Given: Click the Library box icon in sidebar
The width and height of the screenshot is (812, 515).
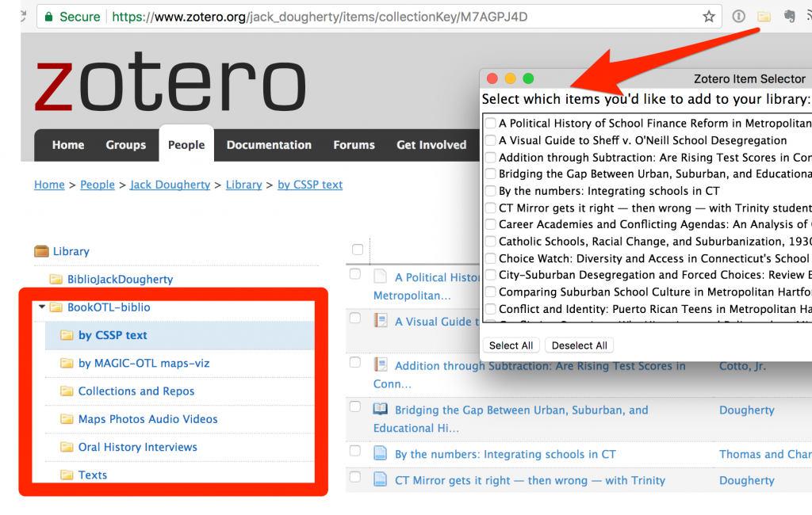Looking at the screenshot, I should pos(41,251).
